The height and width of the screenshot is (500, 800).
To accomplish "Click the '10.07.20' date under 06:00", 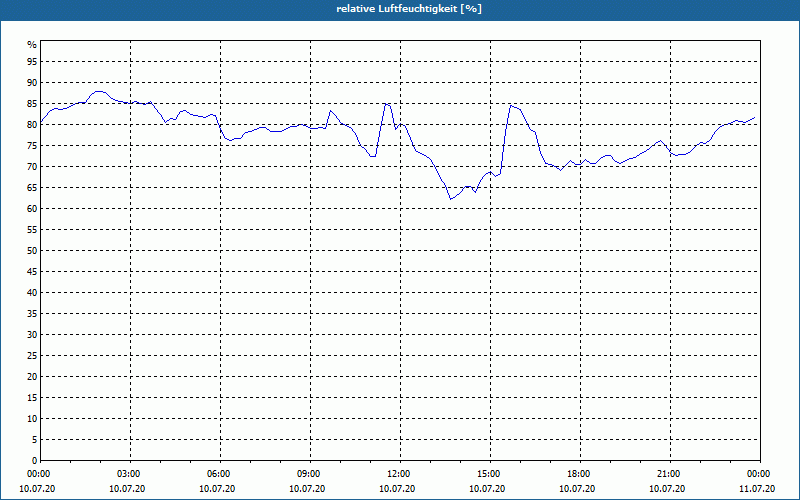I will click(217, 489).
